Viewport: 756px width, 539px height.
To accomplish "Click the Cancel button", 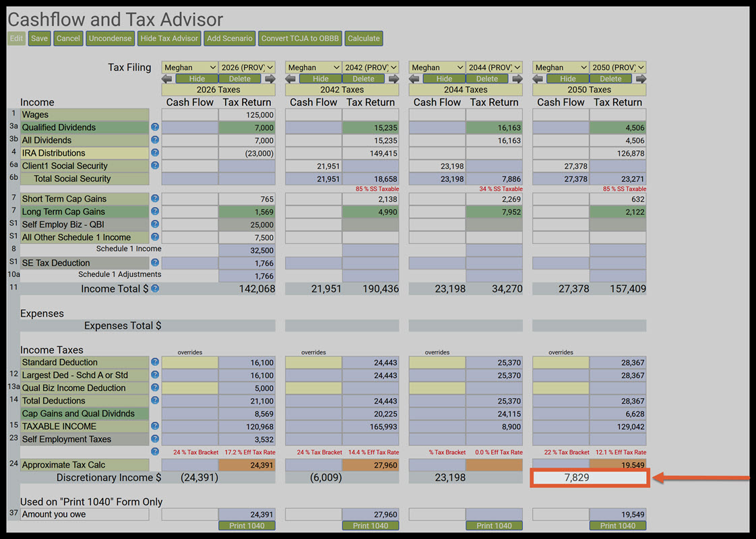I will click(x=68, y=38).
